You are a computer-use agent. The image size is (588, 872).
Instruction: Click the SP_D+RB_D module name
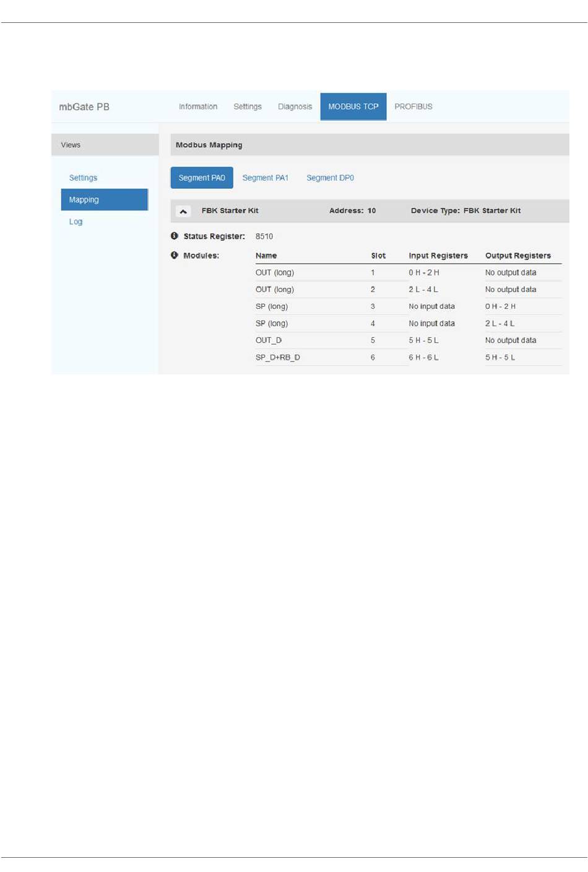[x=278, y=358]
